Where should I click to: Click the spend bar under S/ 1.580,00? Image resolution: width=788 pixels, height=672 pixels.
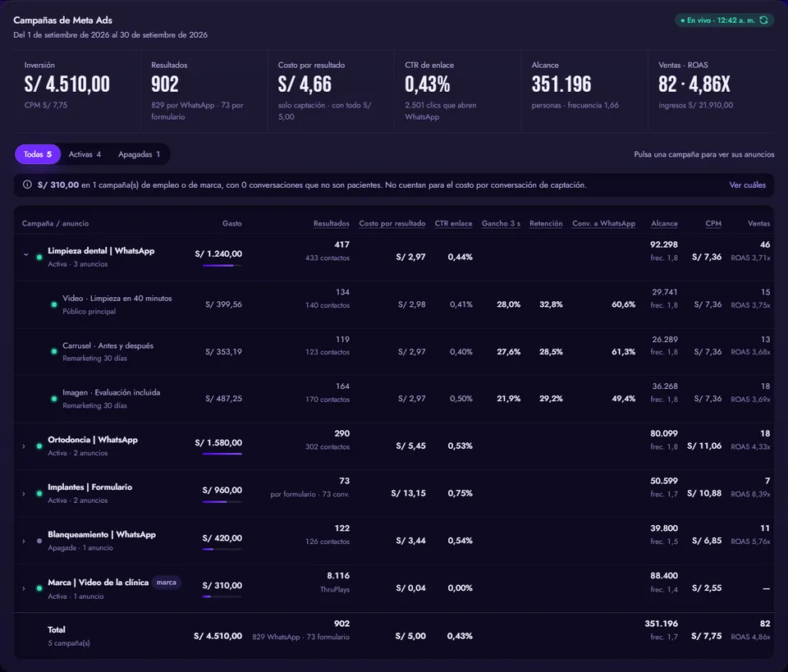coord(222,454)
